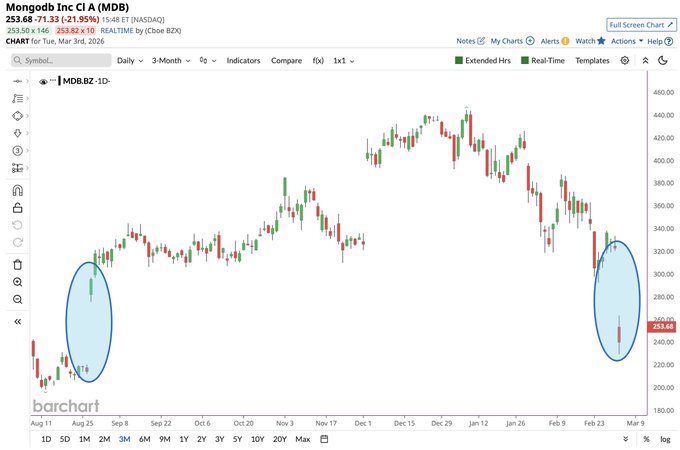Delete drawings with the trash icon

[17, 264]
